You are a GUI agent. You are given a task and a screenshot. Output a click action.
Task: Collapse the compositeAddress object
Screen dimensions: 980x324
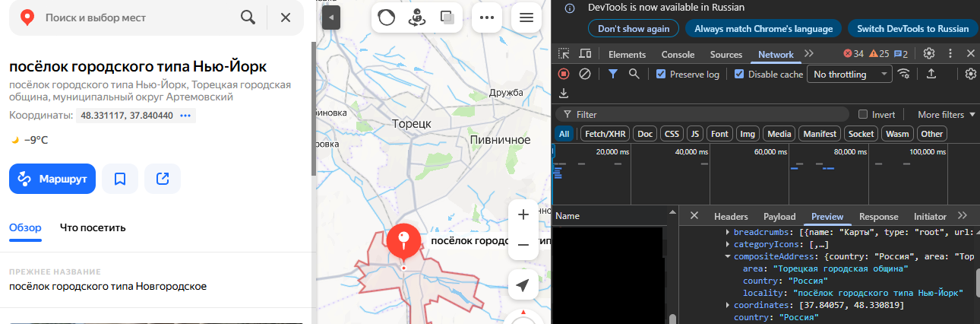729,256
